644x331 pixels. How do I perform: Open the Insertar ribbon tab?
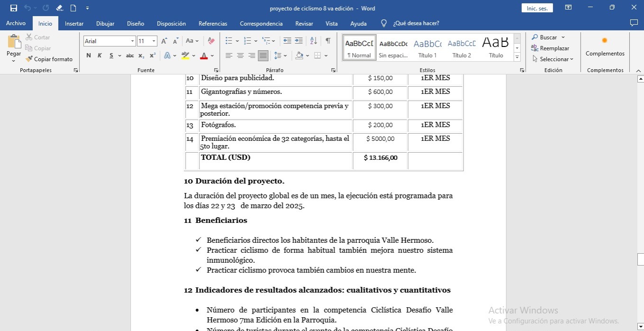point(74,24)
